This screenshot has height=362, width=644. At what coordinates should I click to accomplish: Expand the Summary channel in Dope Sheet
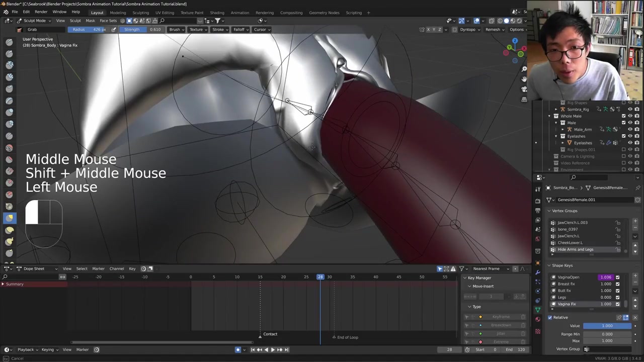(3, 284)
